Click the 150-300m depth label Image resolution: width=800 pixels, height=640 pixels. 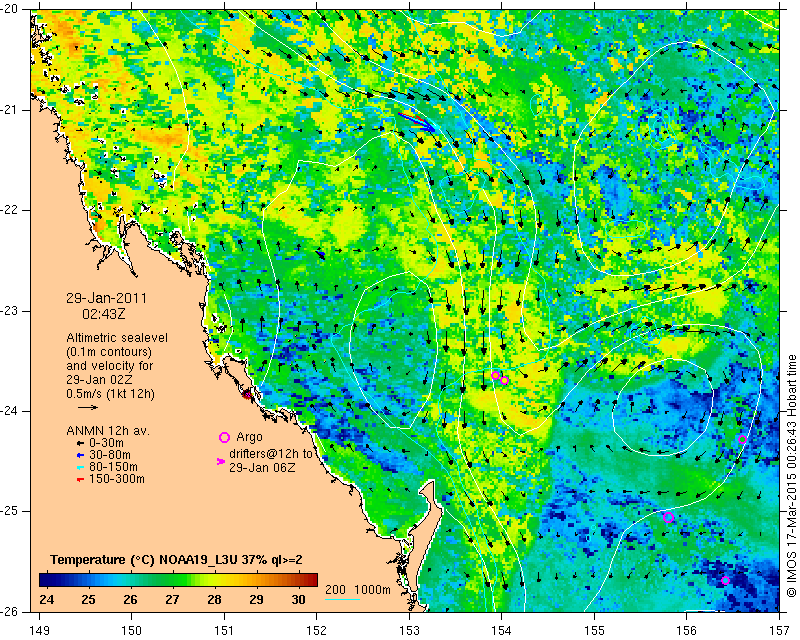click(x=117, y=479)
